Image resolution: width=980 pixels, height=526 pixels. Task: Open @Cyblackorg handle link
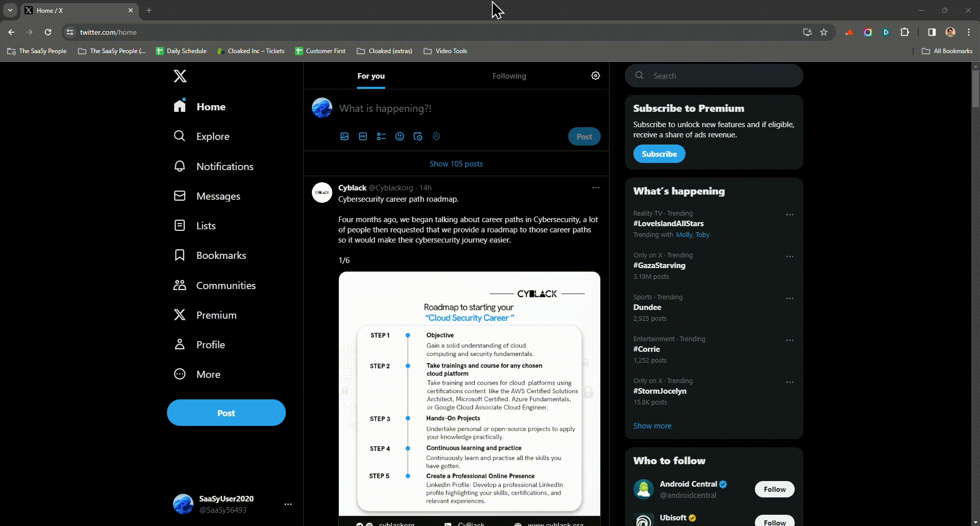390,188
